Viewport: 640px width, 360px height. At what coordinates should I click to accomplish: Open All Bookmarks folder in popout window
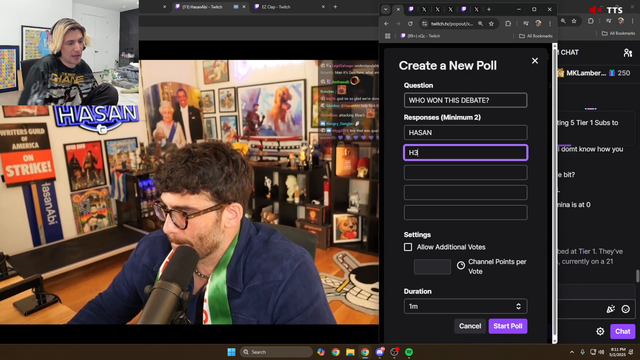(536, 36)
